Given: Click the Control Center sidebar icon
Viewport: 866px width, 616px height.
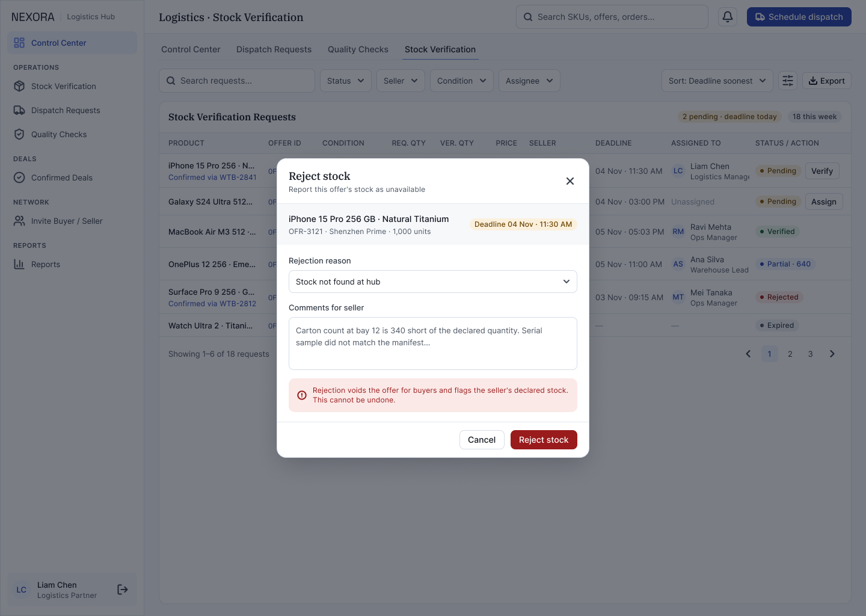Looking at the screenshot, I should point(19,43).
